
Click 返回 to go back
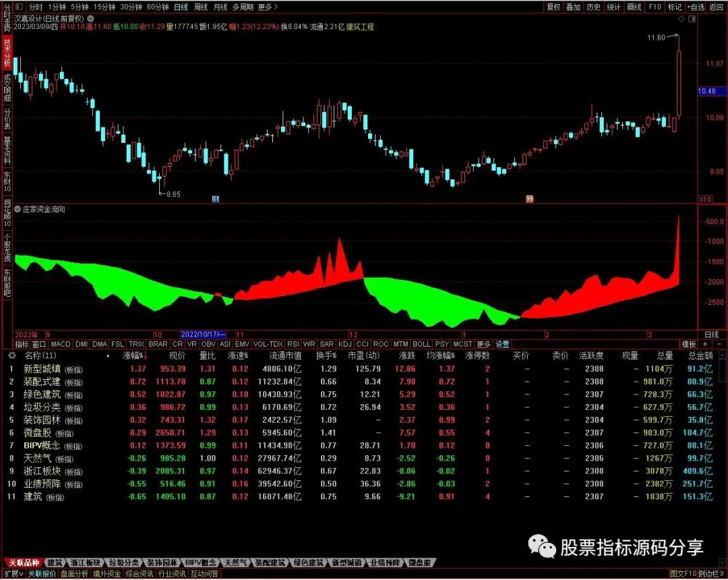(x=717, y=7)
